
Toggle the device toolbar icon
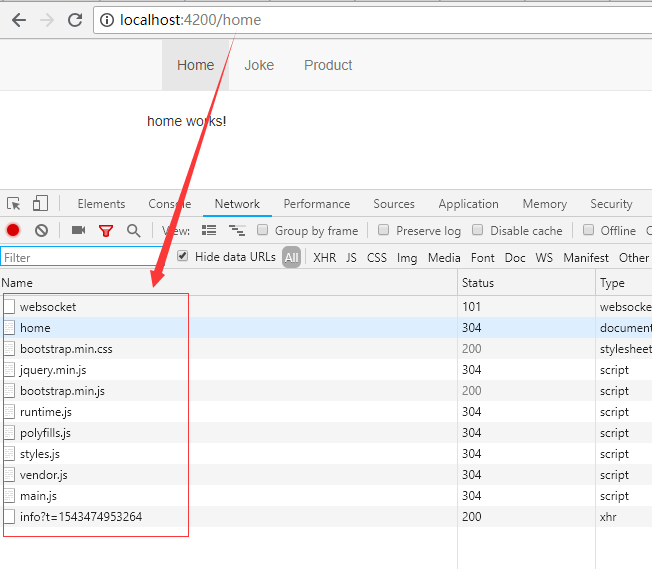(x=40, y=204)
